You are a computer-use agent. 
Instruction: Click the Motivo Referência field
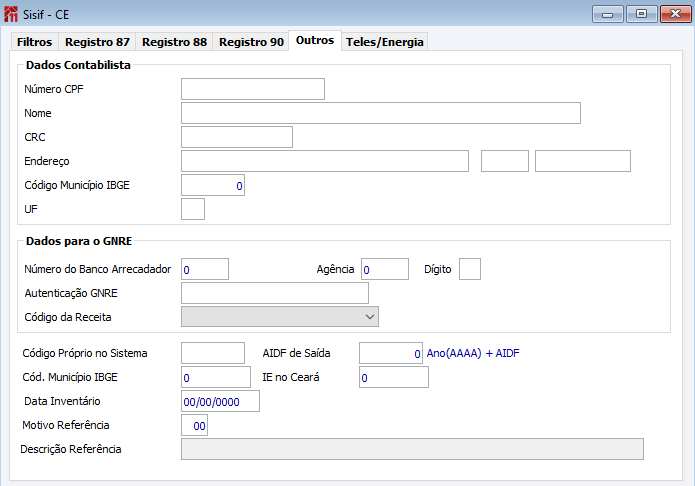click(194, 425)
